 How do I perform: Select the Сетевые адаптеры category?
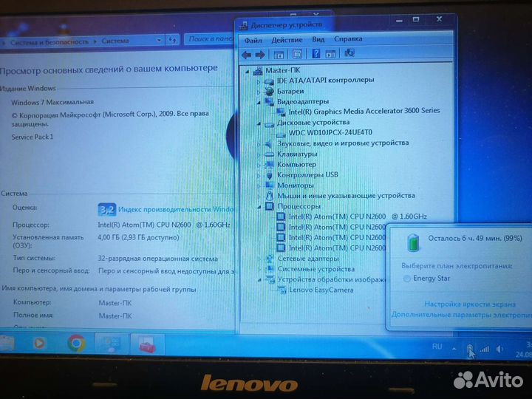click(x=308, y=259)
